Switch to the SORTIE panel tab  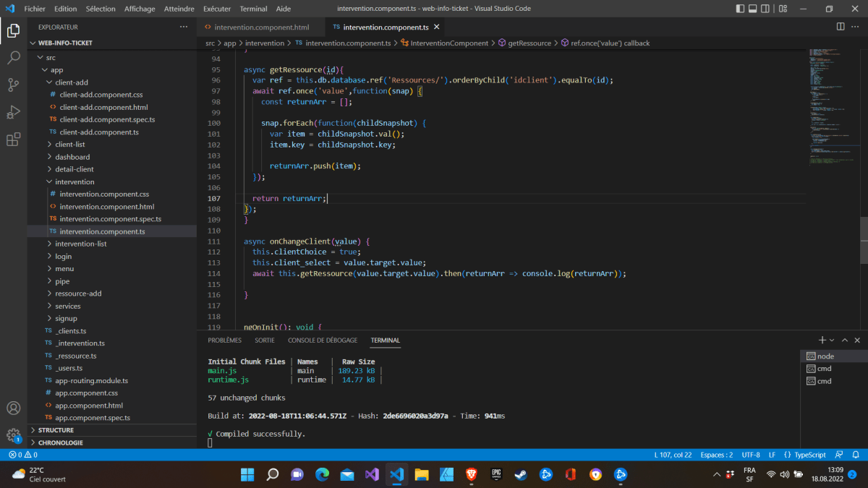click(x=265, y=340)
